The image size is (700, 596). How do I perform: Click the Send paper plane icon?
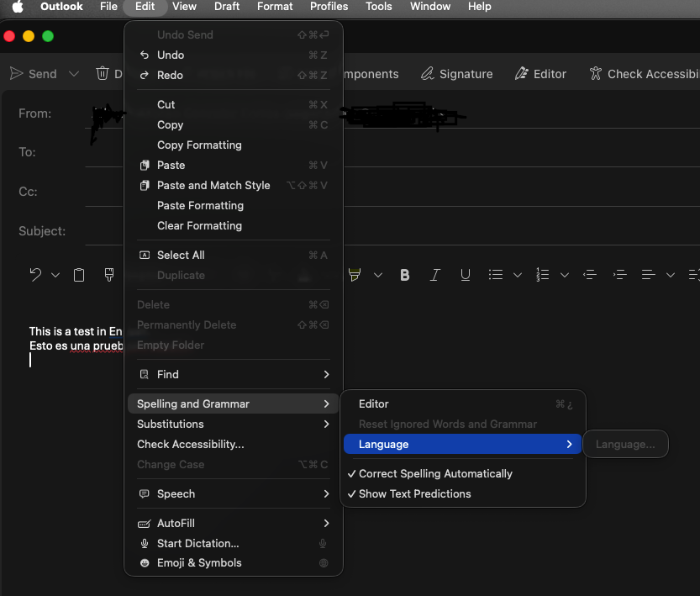click(x=17, y=74)
